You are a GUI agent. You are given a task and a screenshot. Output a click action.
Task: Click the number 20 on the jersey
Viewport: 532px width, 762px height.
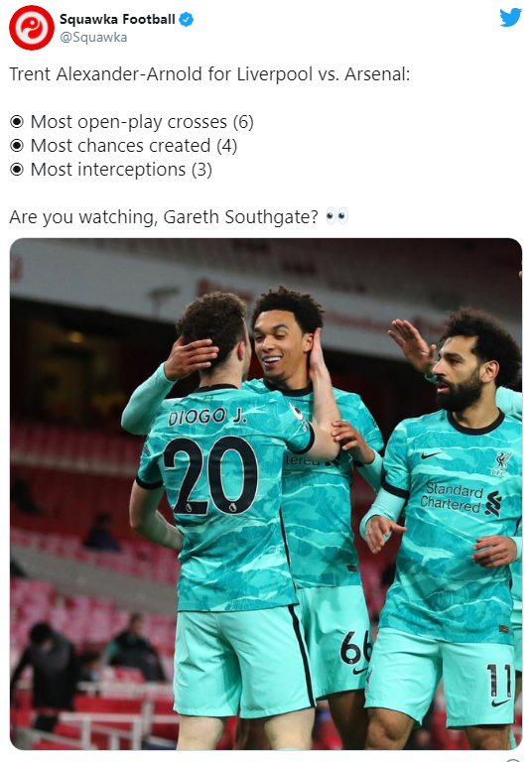(x=210, y=475)
